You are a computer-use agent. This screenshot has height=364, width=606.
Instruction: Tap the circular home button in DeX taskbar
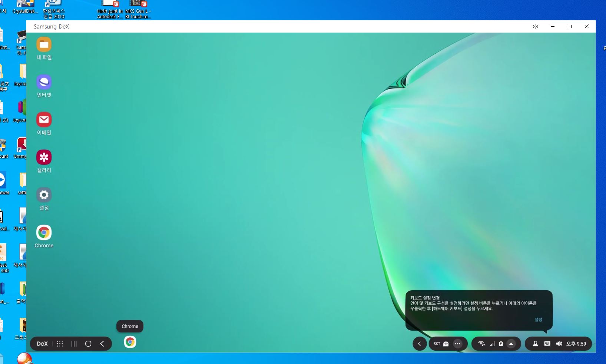88,344
